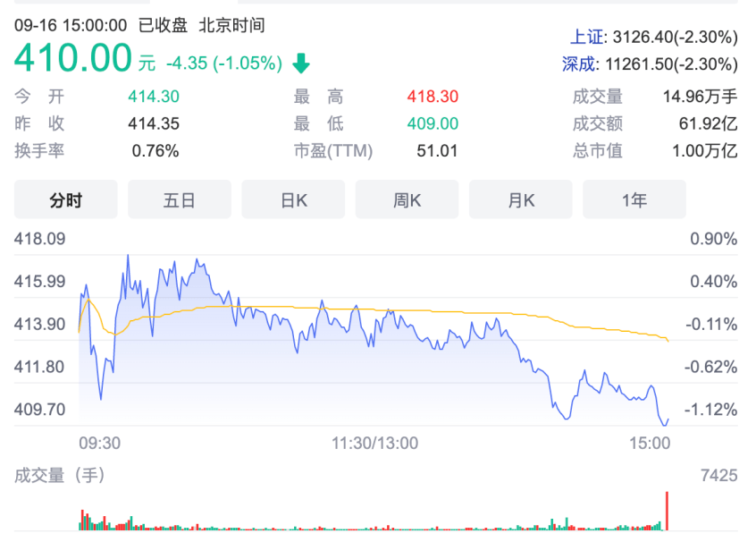Click the 411.80 price axis label

tap(39, 367)
